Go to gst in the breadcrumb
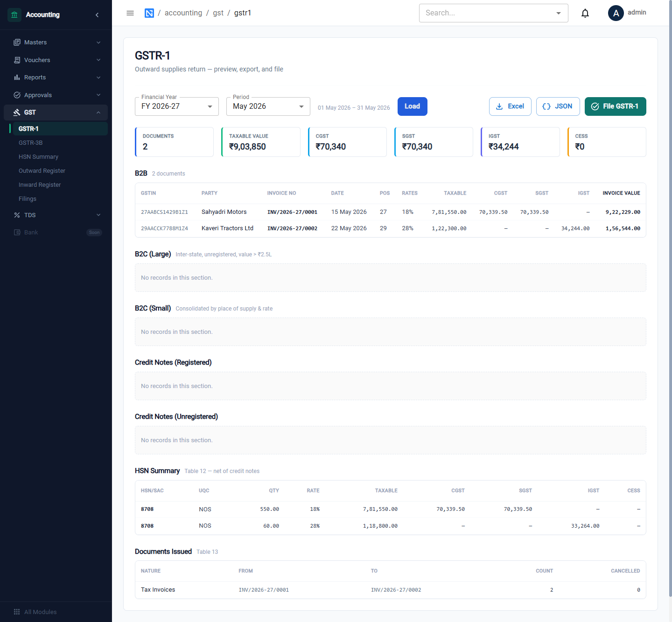Screen dimensions: 672x622 coord(218,13)
